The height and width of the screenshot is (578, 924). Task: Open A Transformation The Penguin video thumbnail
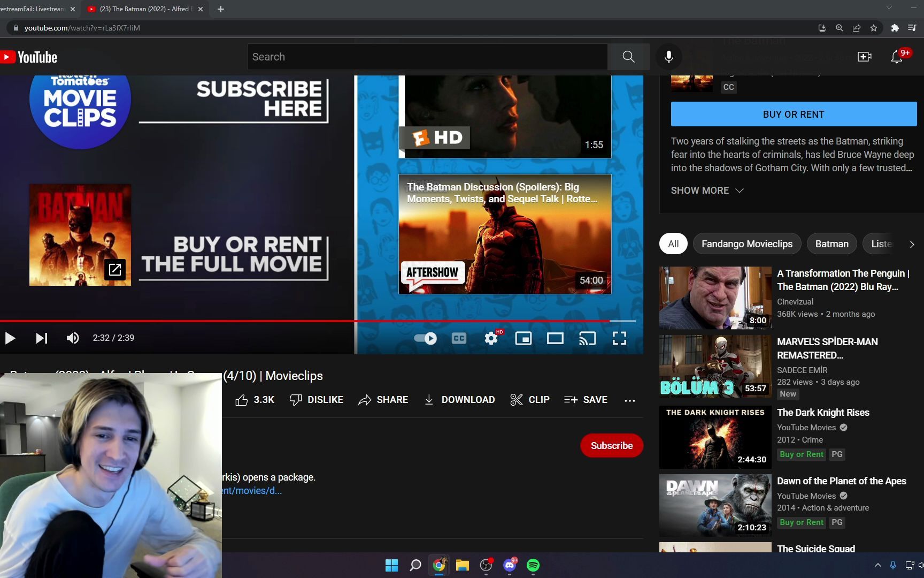click(715, 298)
